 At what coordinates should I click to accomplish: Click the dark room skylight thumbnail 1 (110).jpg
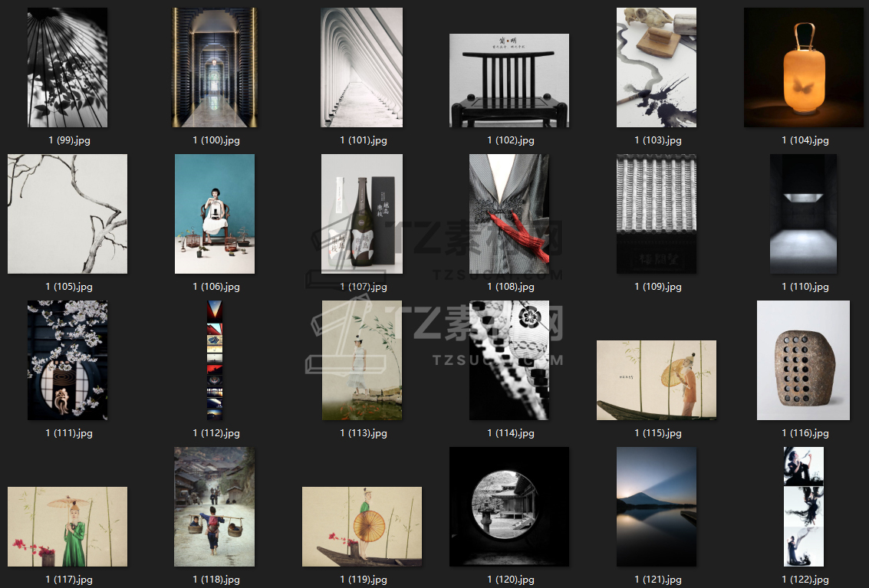[x=804, y=214]
